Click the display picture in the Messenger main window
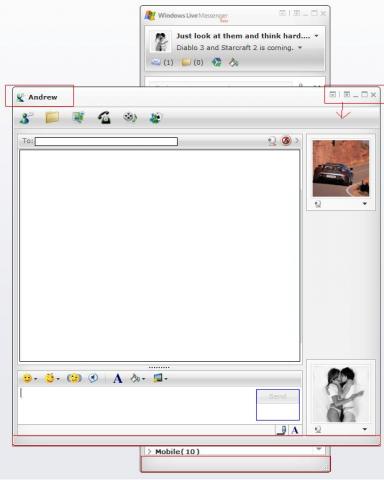The height and width of the screenshot is (480, 384). (160, 42)
